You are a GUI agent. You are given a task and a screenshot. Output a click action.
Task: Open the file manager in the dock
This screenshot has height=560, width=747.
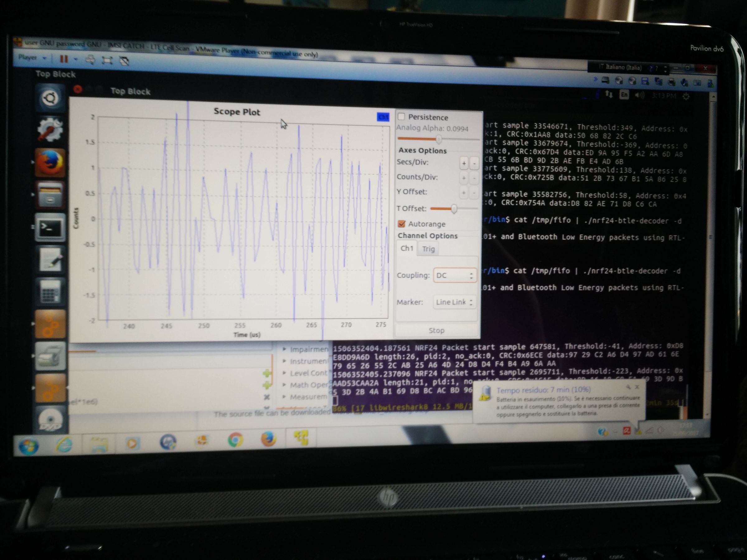pyautogui.click(x=50, y=194)
